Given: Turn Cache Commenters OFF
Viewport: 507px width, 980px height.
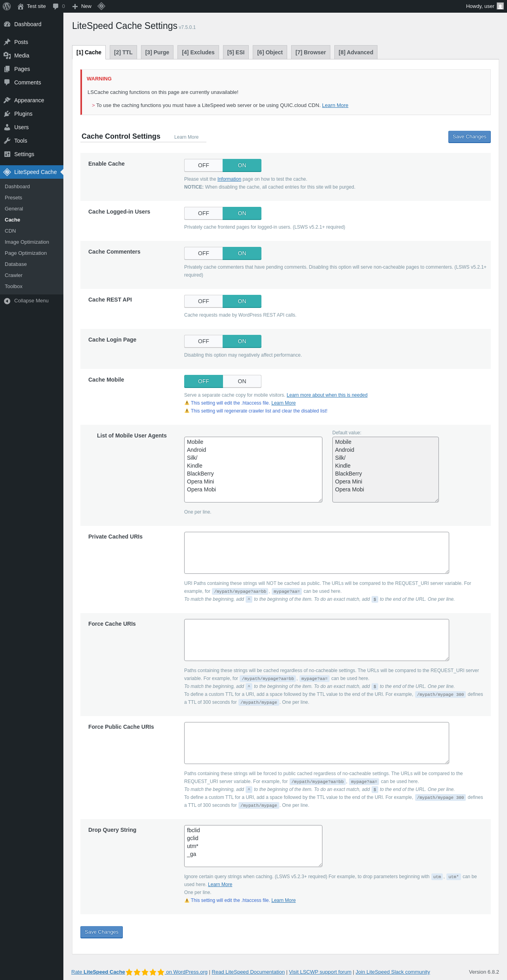Looking at the screenshot, I should click(204, 253).
